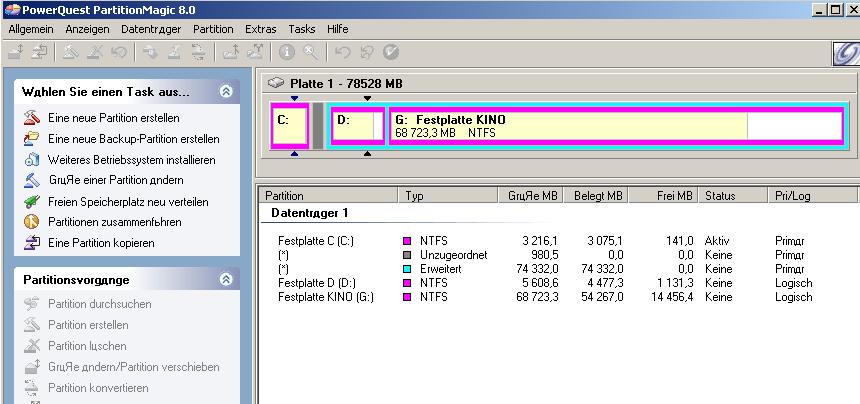Click the 'Datenträger 1' group heading
This screenshot has height=404, width=860.
(309, 213)
